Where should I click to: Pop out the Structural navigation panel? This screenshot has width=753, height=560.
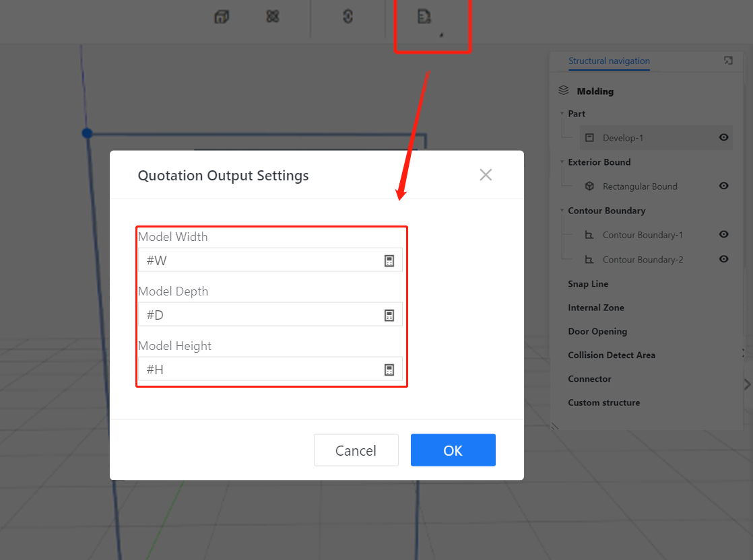point(728,61)
